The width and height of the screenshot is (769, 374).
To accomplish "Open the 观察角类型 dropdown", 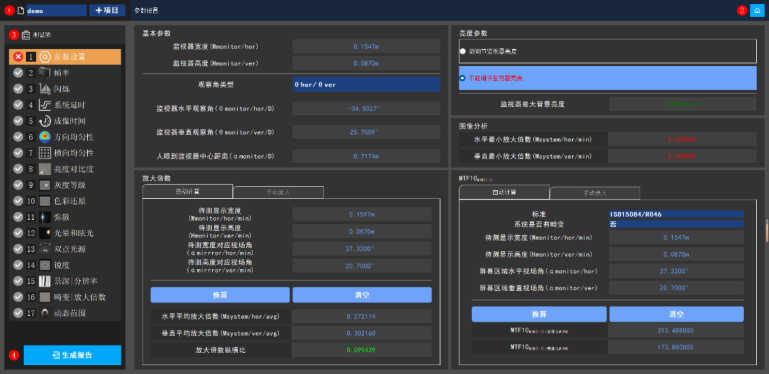I will pyautogui.click(x=366, y=84).
